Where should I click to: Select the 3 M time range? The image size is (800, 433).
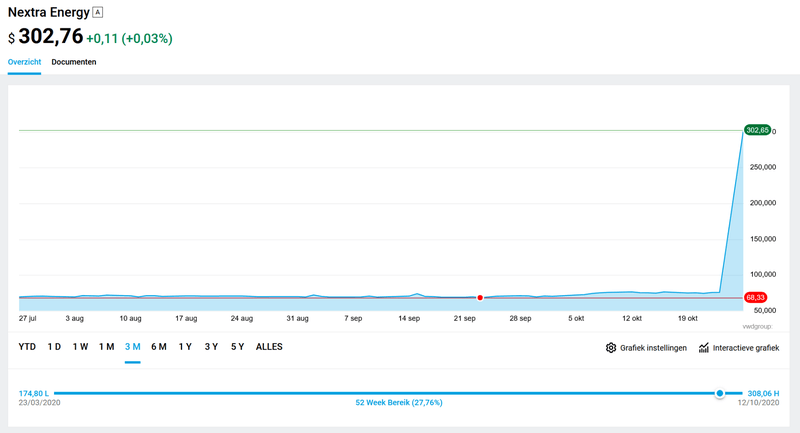click(133, 347)
